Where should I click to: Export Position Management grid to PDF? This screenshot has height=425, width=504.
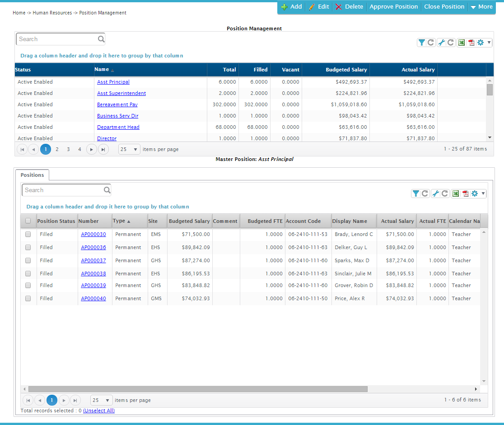pos(471,42)
